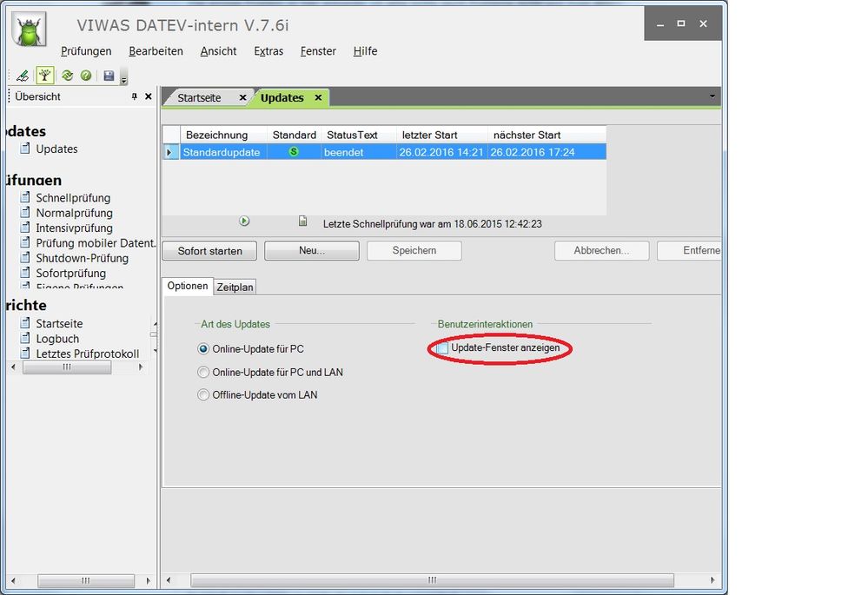Viewport: 868px width, 595px height.
Task: Click the Sofort starten button
Action: point(209,251)
